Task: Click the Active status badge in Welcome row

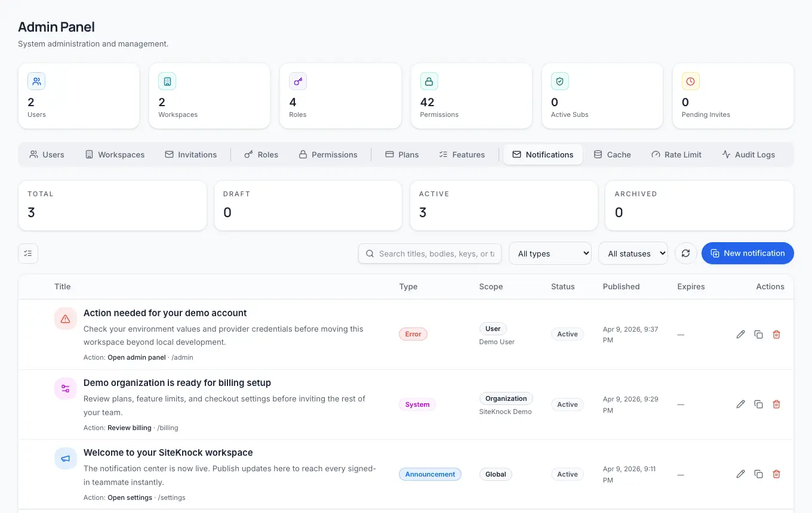Action: (567, 474)
